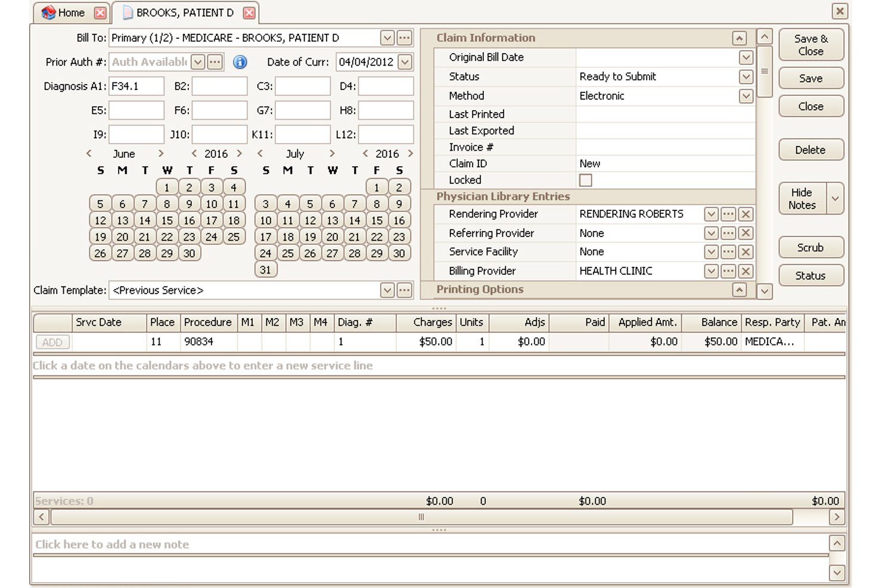Click the Srvc Date column header
Screen dimensions: 882x588
coord(109,322)
